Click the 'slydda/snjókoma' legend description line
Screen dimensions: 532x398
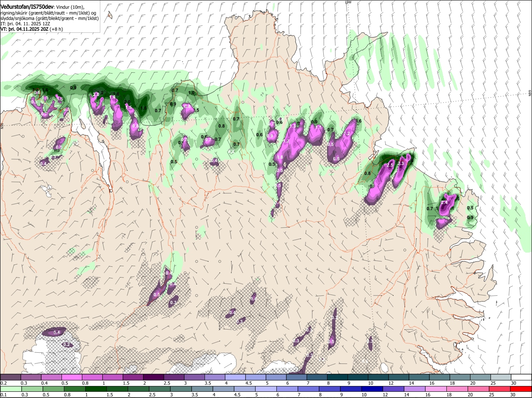click(49, 18)
